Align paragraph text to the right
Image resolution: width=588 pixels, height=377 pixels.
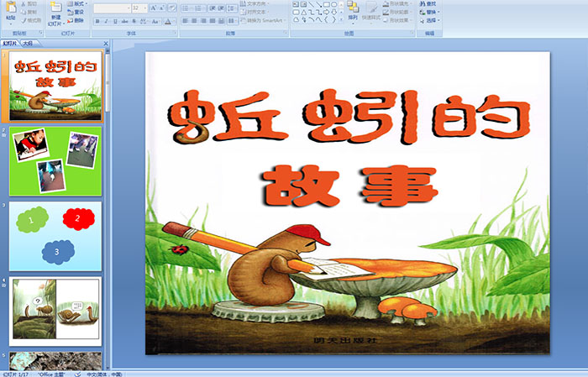pyautogui.click(x=203, y=21)
